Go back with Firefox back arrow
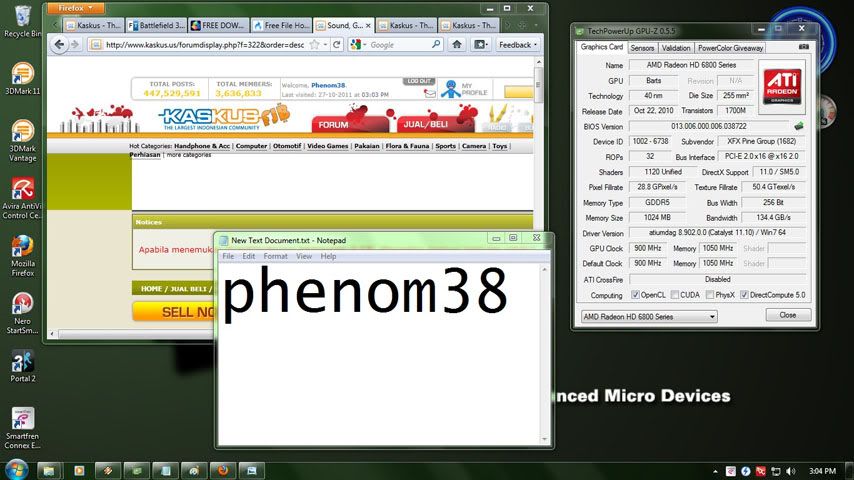The width and height of the screenshot is (854, 480). click(x=59, y=45)
